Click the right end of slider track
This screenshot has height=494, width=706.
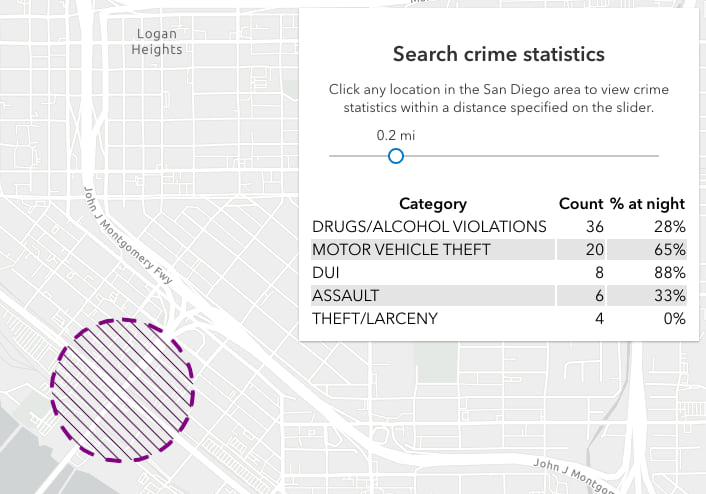pos(657,156)
